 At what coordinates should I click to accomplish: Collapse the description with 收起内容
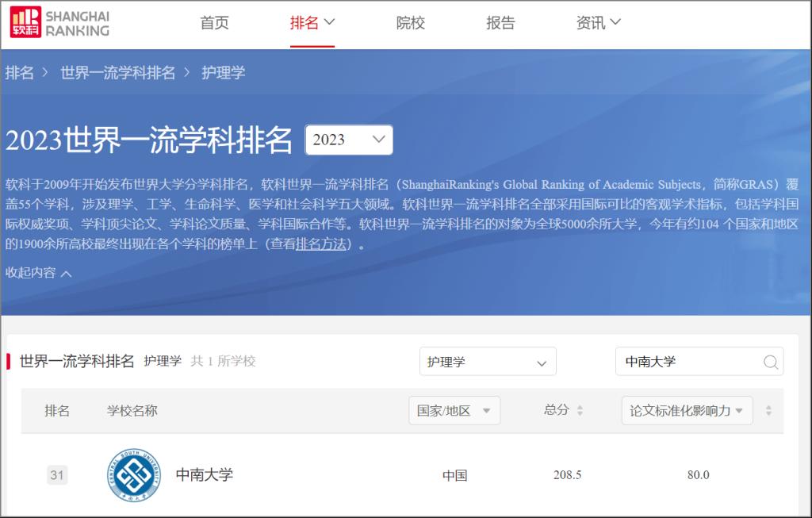point(38,273)
